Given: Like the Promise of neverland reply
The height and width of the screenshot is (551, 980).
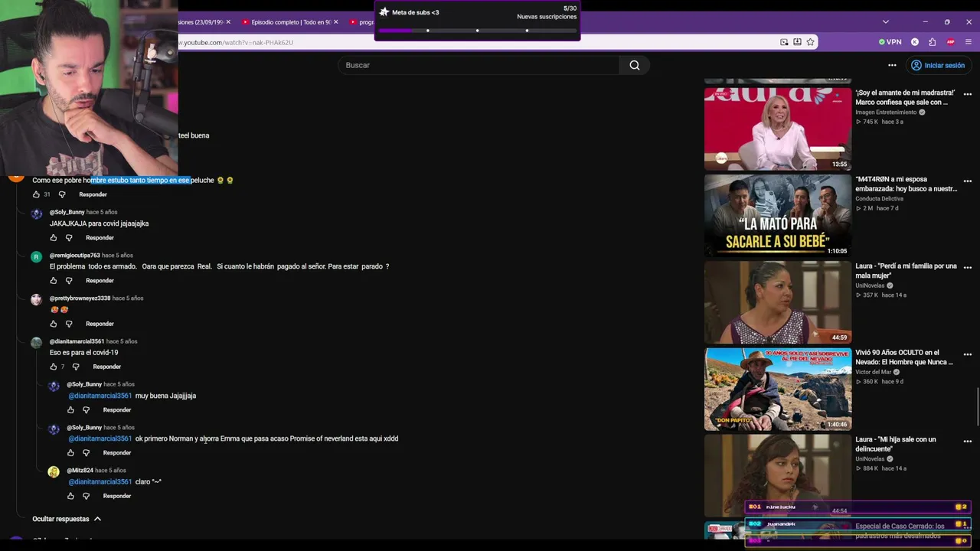Looking at the screenshot, I should coord(70,453).
